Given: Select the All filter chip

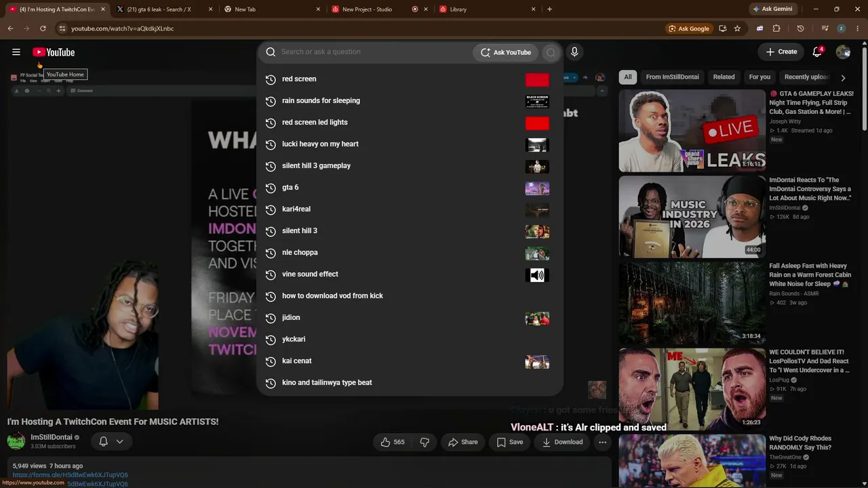Looking at the screenshot, I should click(x=628, y=77).
